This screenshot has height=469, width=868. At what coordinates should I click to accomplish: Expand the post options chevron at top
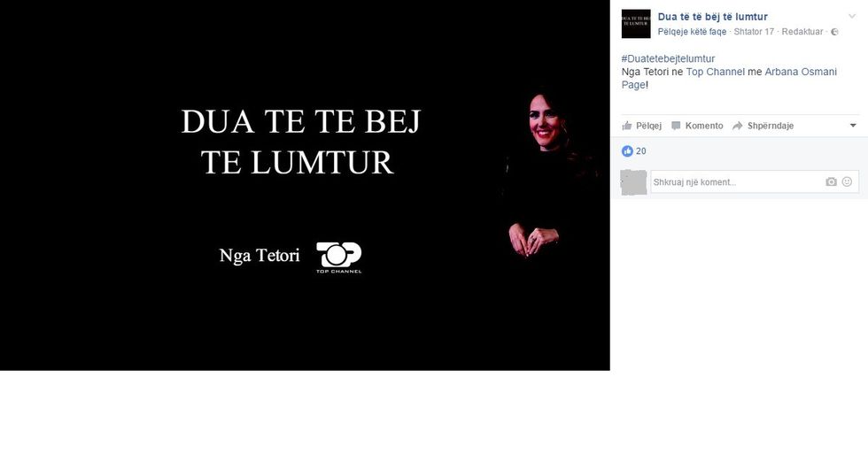click(x=852, y=17)
